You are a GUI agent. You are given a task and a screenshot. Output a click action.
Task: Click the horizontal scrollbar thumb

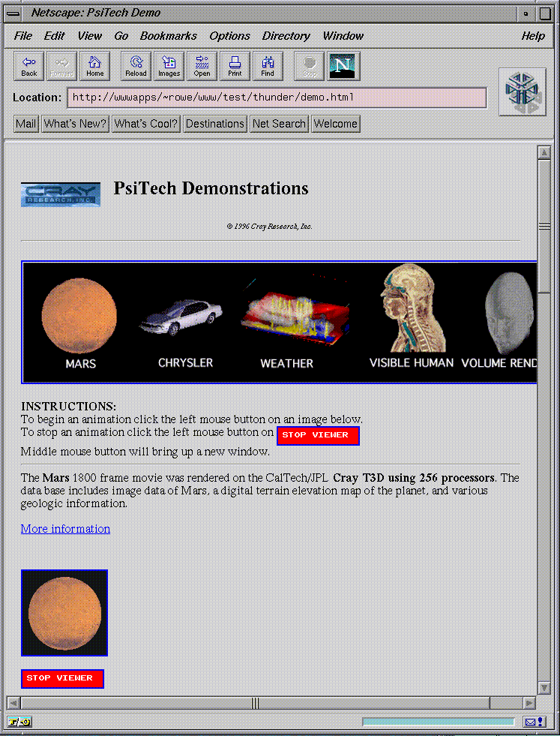click(x=255, y=703)
